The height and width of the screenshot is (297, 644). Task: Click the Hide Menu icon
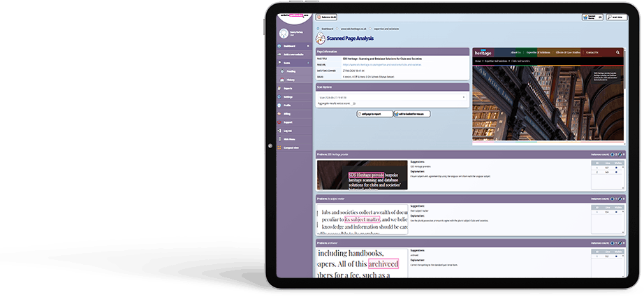[x=279, y=139]
